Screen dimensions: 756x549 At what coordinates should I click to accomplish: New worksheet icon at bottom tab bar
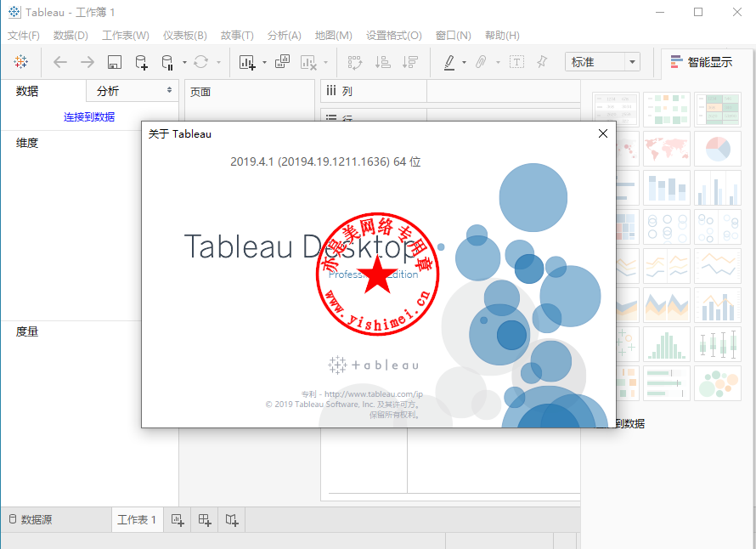[x=178, y=519]
